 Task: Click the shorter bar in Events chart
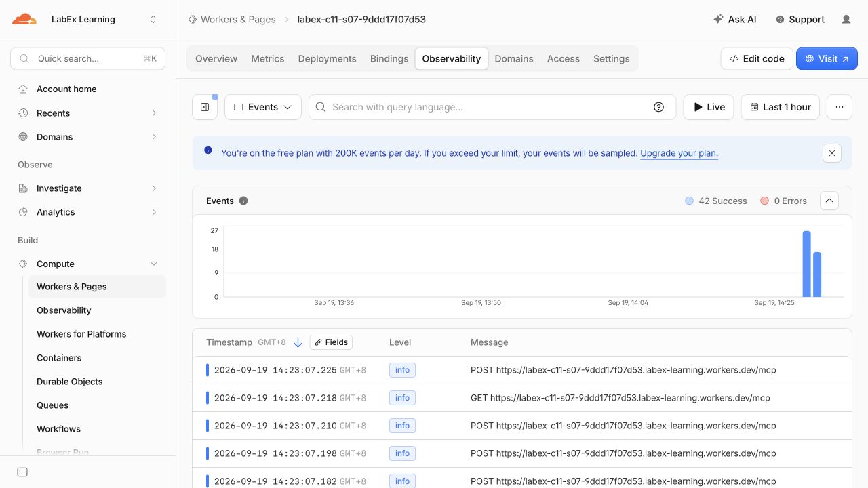pos(817,274)
